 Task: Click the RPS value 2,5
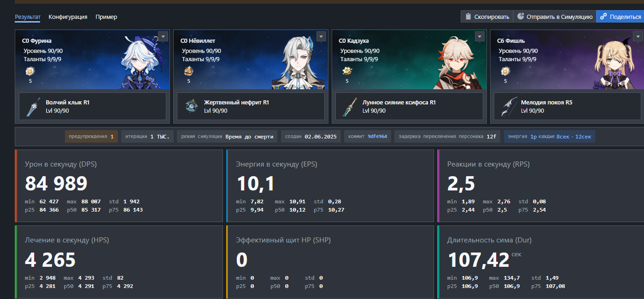(x=461, y=184)
